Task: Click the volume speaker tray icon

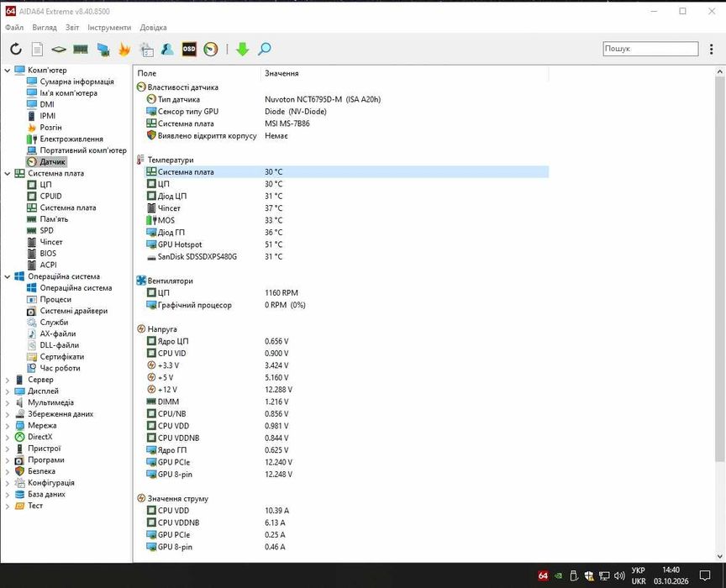Action: pos(619,575)
